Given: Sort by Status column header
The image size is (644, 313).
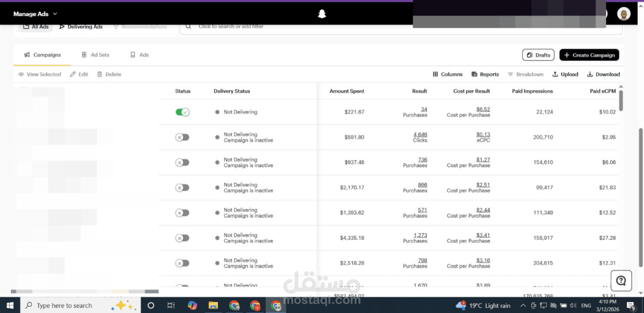Looking at the screenshot, I should [x=183, y=91].
